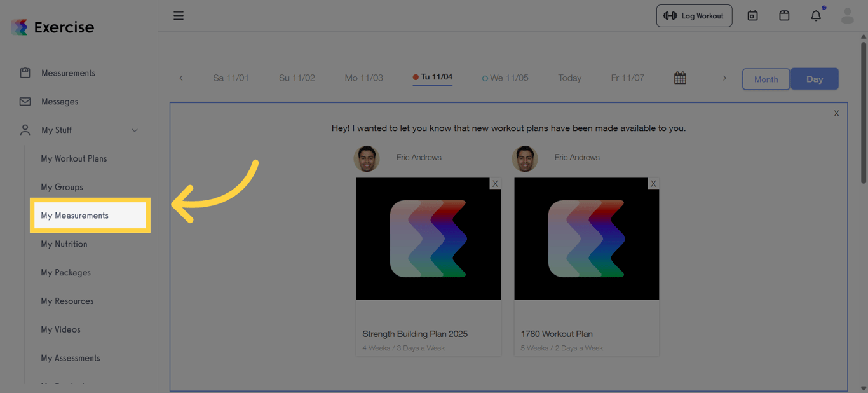Open My Nutrition
The height and width of the screenshot is (393, 868).
(64, 244)
